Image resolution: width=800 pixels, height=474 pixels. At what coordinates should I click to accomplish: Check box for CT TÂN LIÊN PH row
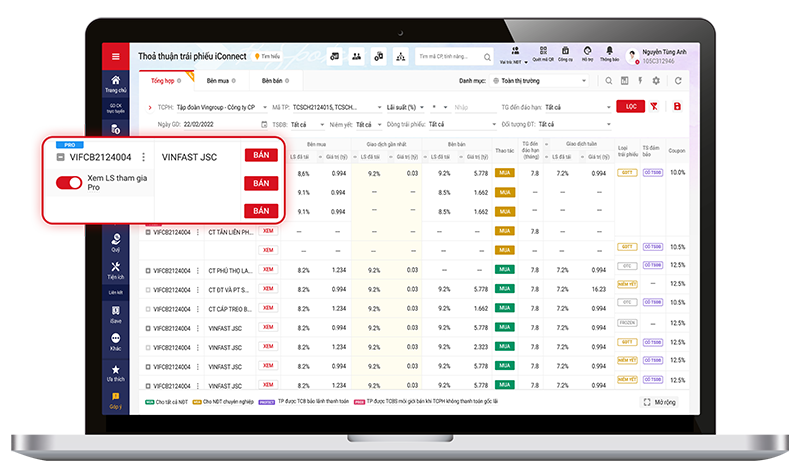[148, 232]
